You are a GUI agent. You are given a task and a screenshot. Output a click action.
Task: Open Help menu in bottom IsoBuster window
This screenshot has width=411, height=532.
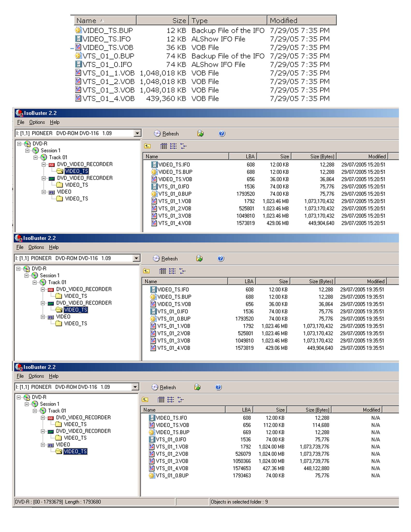point(54,376)
